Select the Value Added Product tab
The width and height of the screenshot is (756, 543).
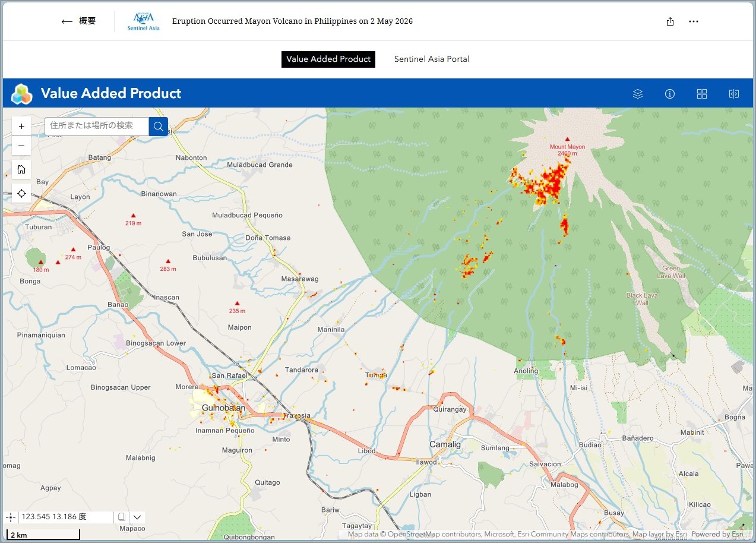pos(328,59)
